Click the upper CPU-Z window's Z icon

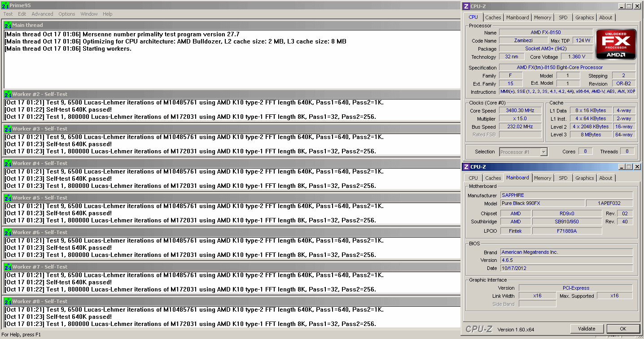click(466, 6)
